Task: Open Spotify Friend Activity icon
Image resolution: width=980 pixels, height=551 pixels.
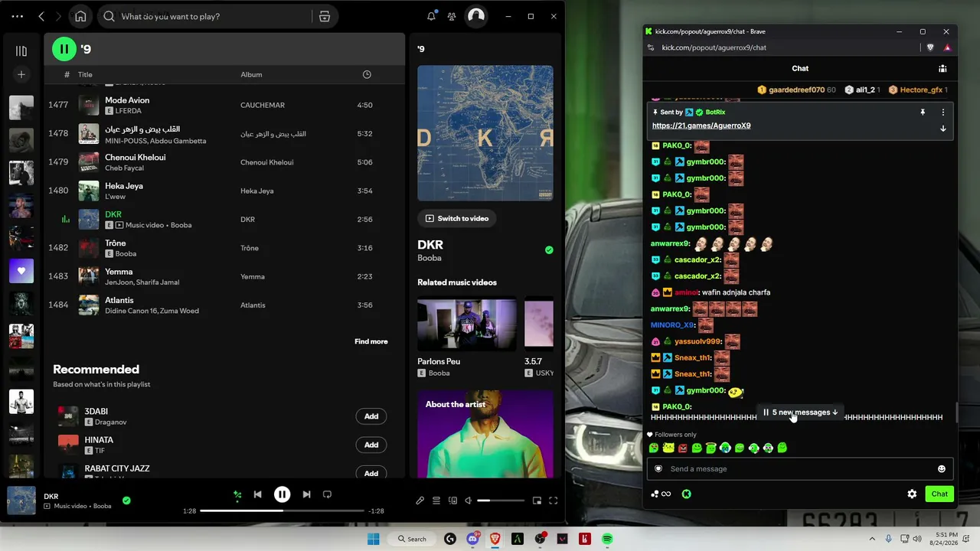Action: click(452, 16)
